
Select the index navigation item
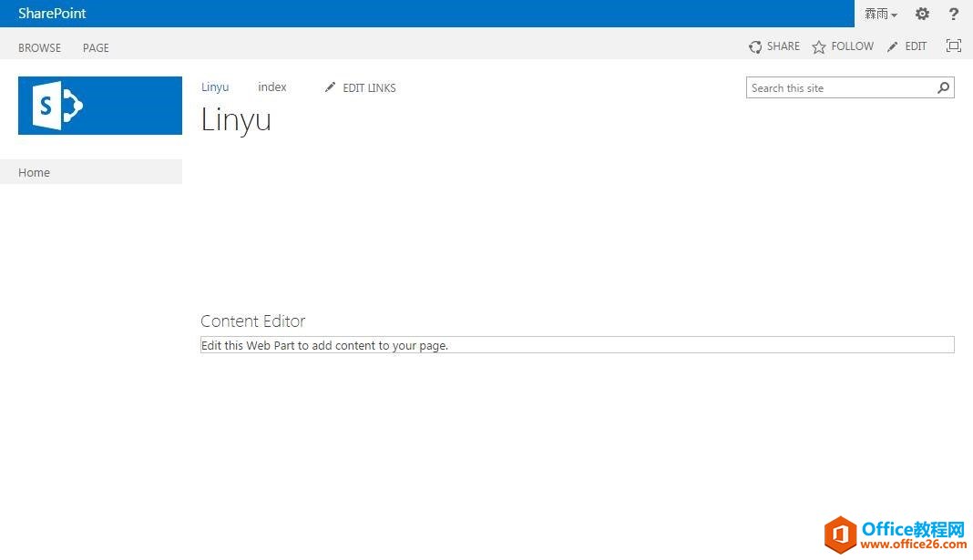coord(271,87)
